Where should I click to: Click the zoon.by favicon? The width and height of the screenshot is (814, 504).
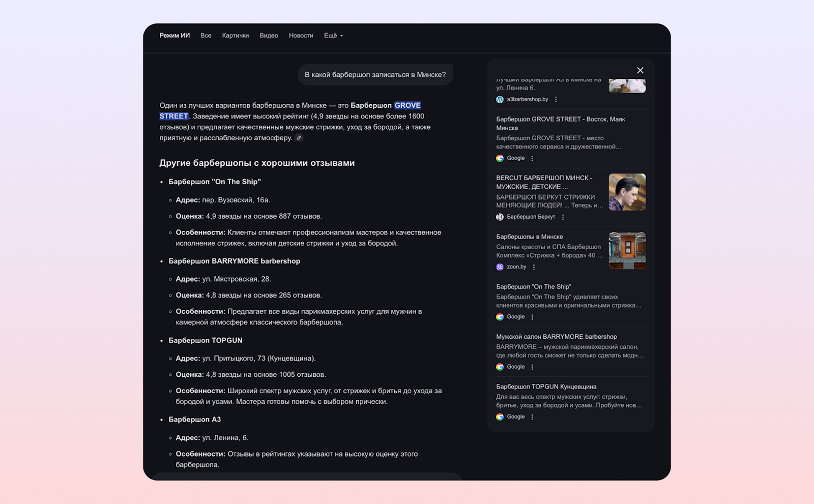point(500,267)
